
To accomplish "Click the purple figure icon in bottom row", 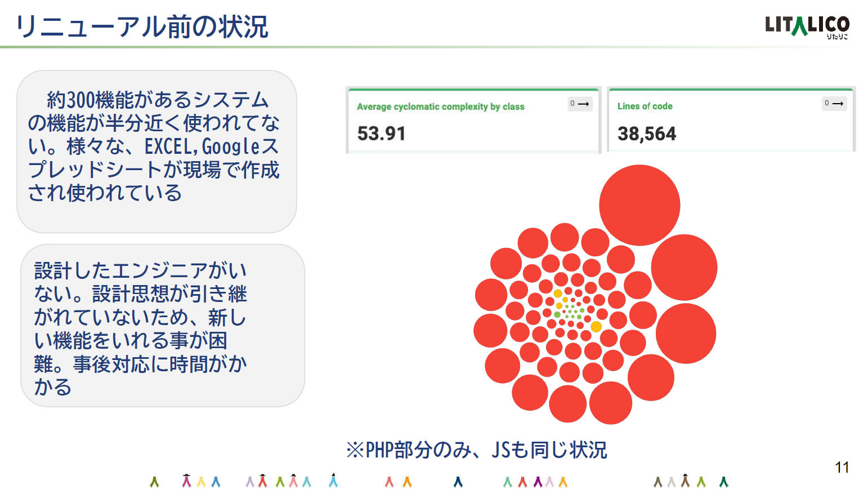I will (x=538, y=482).
